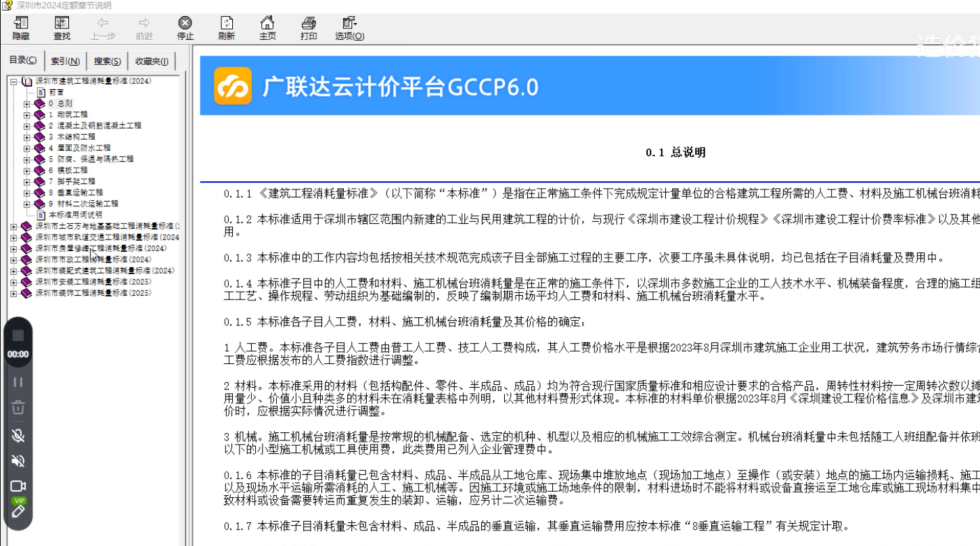Unmute the microphone in recording bar
Screen dimensions: 980x546
18,436
